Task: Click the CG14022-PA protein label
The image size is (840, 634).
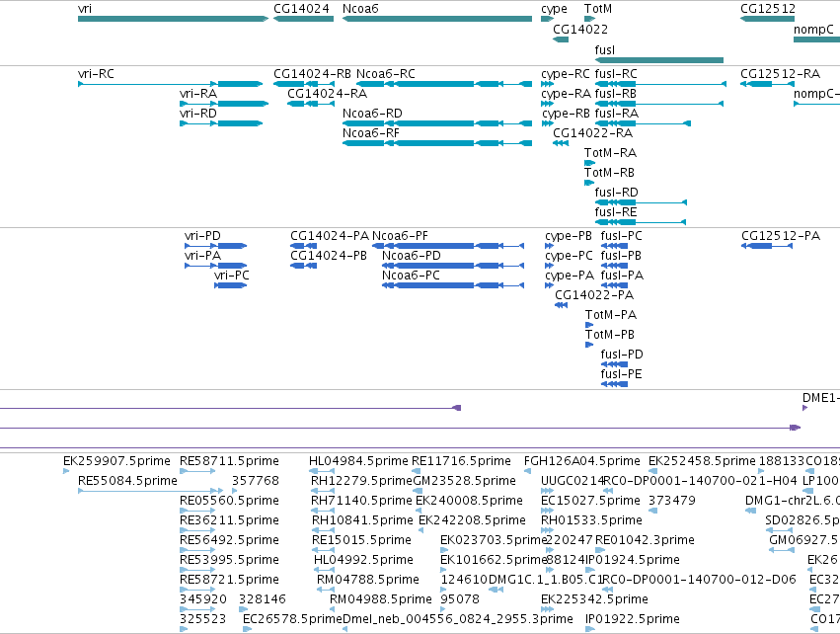Action: tap(594, 295)
